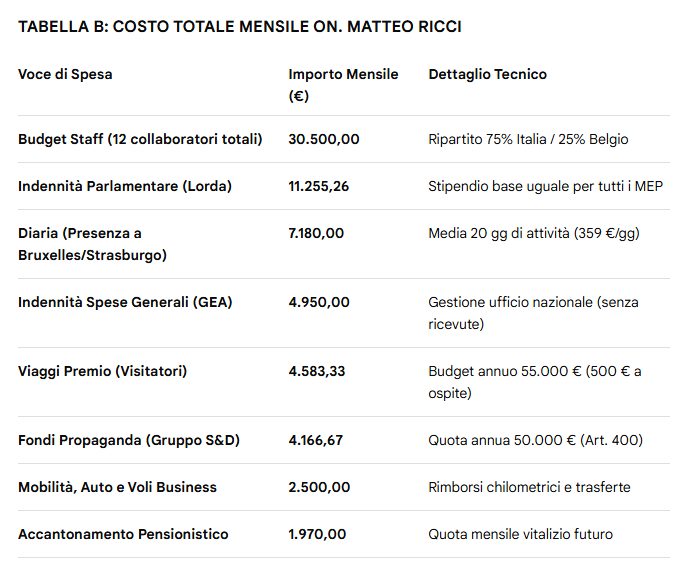674x563 pixels.
Task: Click the 4.950,00 amount value
Action: (x=319, y=302)
